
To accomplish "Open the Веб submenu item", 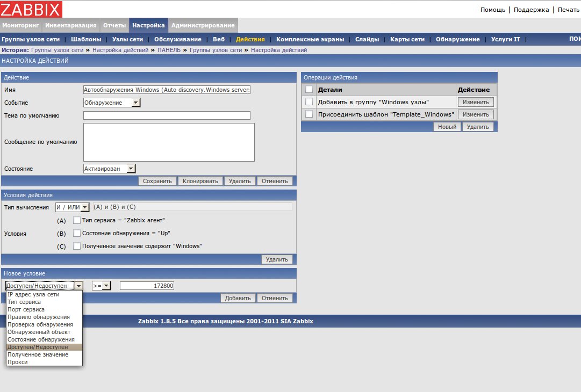I will (x=219, y=39).
